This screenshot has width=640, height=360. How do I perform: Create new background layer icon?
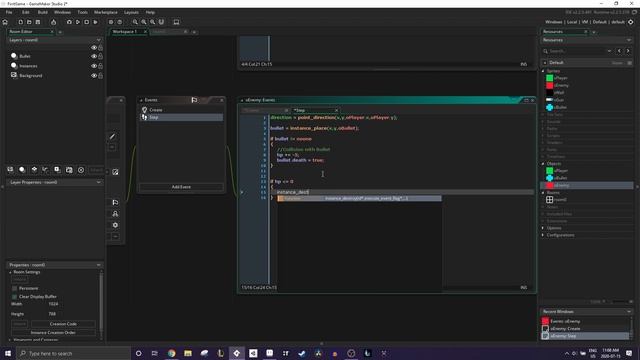(x=10, y=170)
